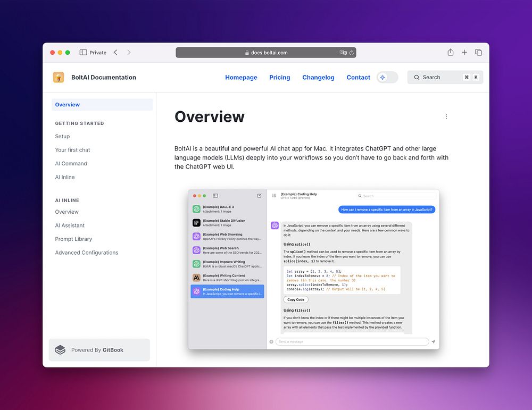Click the GETTING STARTED section header

[79, 123]
